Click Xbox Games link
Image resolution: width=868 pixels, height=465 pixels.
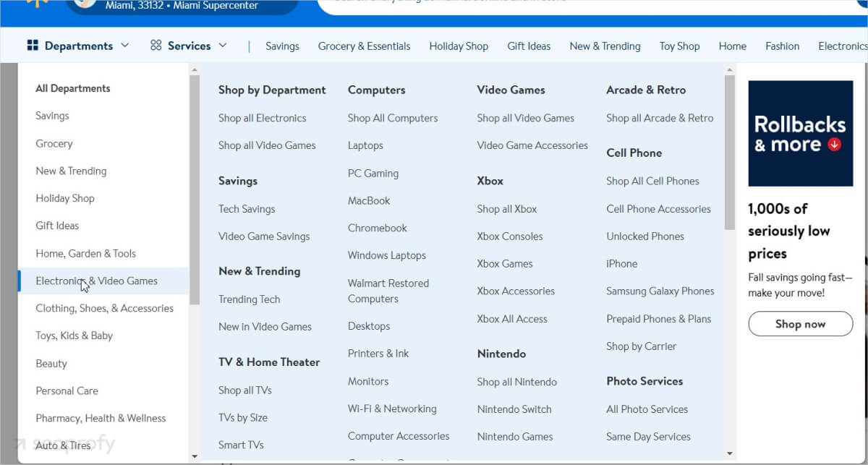pos(505,264)
